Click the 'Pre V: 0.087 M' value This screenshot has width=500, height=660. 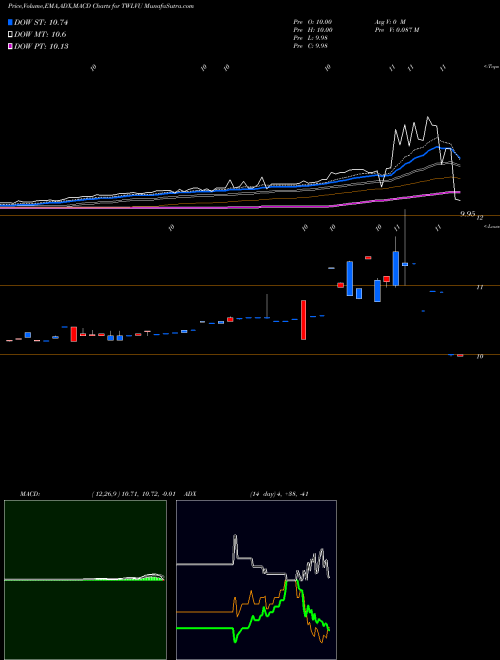pyautogui.click(x=396, y=30)
